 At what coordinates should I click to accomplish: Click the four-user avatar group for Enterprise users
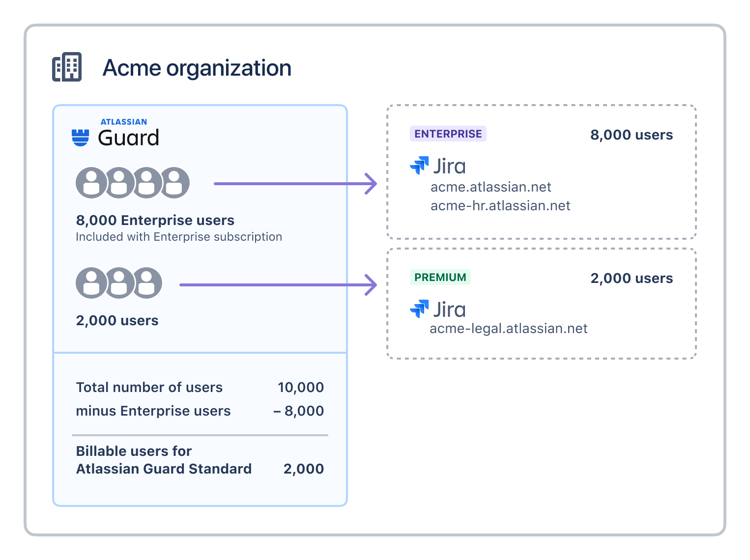(x=133, y=183)
